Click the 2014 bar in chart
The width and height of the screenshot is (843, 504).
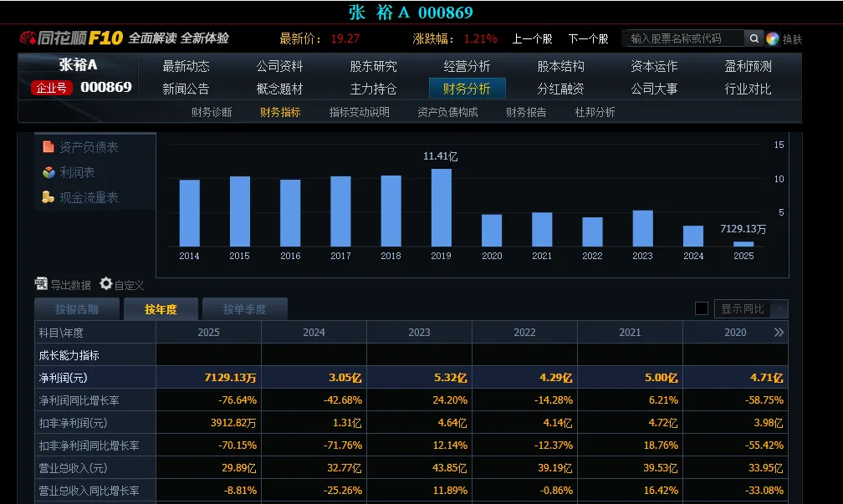(x=189, y=213)
